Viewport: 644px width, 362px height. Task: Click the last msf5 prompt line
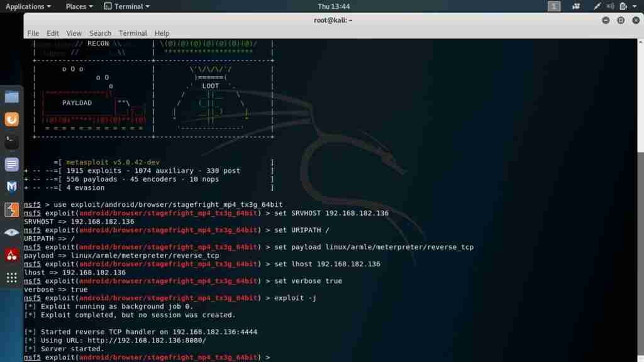pos(147,358)
